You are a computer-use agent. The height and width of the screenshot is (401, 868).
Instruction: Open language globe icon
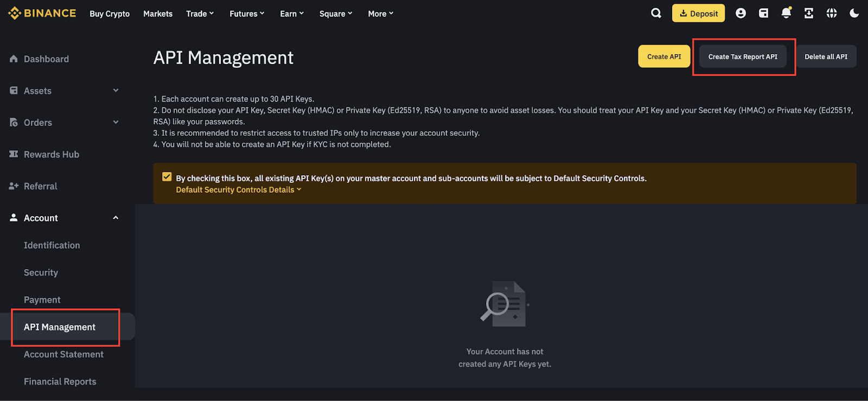pyautogui.click(x=831, y=13)
